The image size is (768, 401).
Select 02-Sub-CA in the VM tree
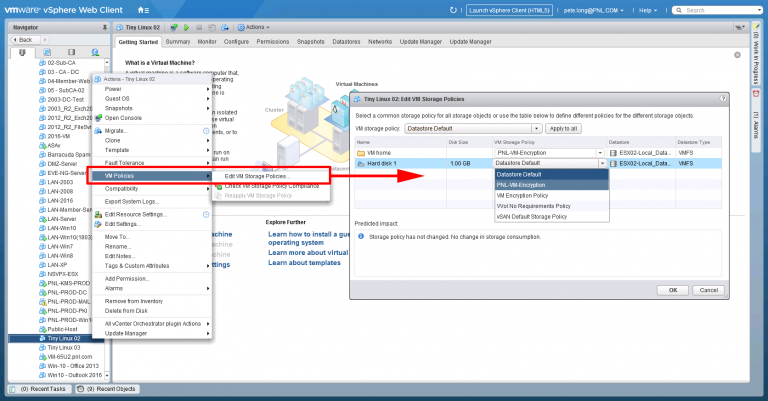coord(61,63)
